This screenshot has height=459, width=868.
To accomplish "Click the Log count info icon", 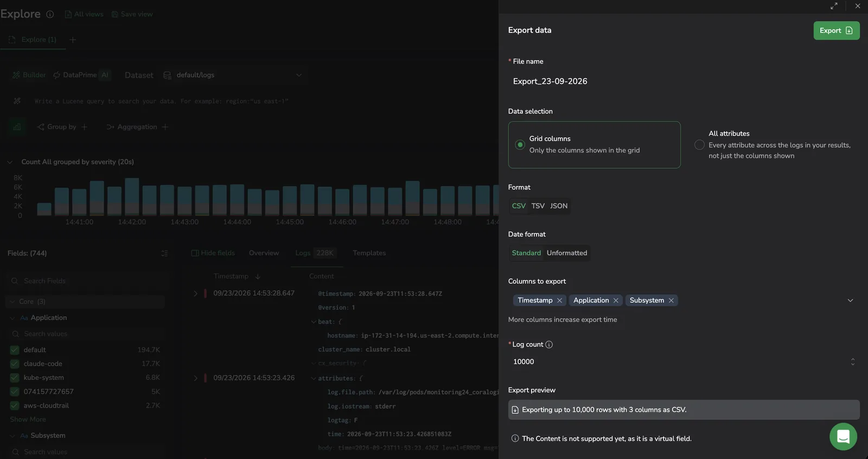I will (549, 345).
